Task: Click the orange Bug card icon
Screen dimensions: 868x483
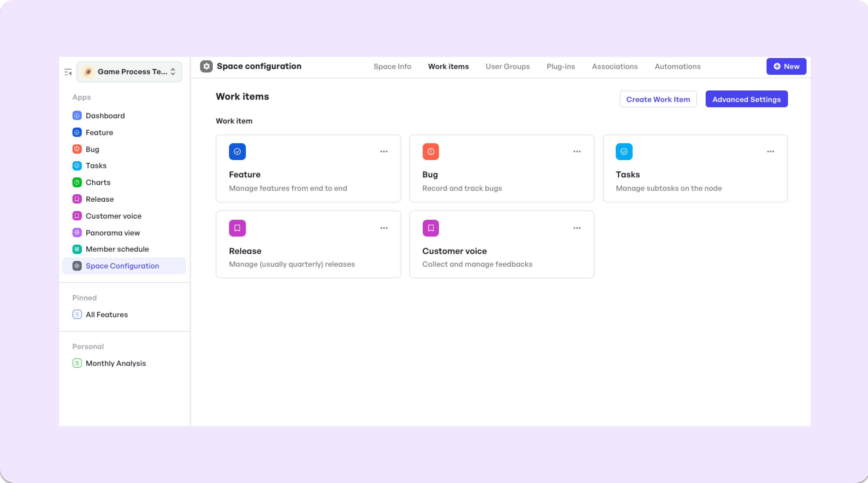Action: [431, 152]
